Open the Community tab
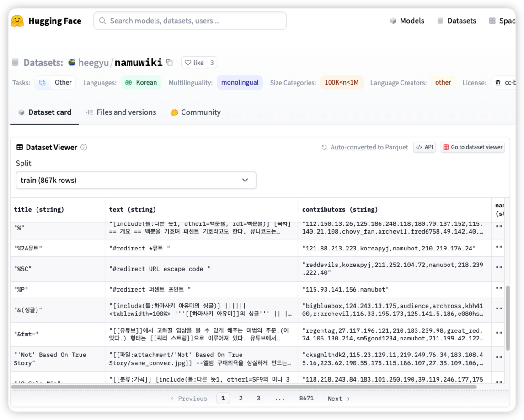The width and height of the screenshot is (524, 420). point(196,112)
